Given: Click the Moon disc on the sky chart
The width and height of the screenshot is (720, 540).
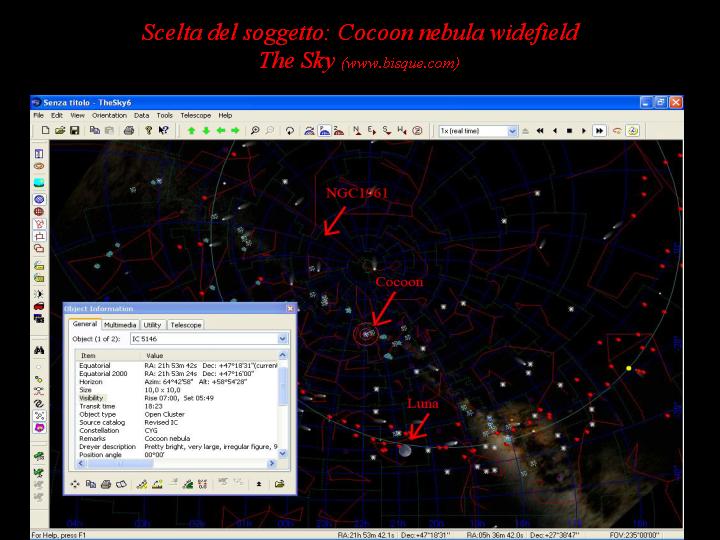Looking at the screenshot, I should [405, 450].
